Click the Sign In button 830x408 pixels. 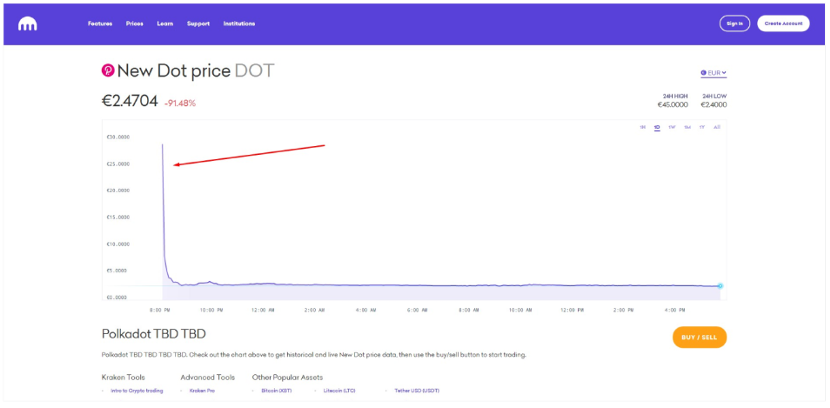[735, 24]
